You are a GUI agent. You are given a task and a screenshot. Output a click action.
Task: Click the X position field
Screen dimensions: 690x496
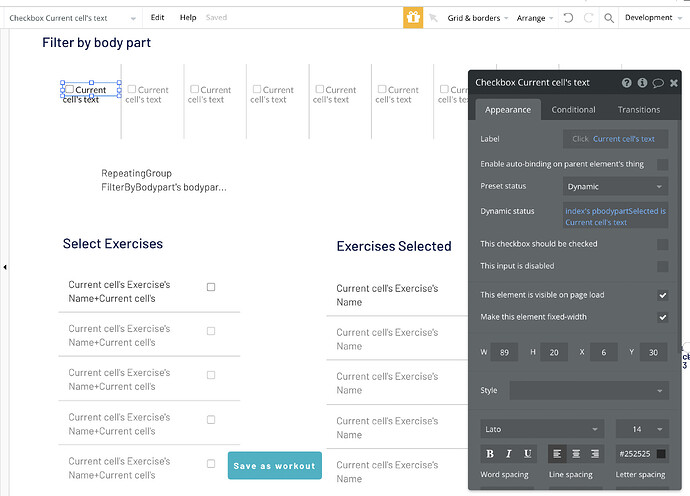point(603,352)
